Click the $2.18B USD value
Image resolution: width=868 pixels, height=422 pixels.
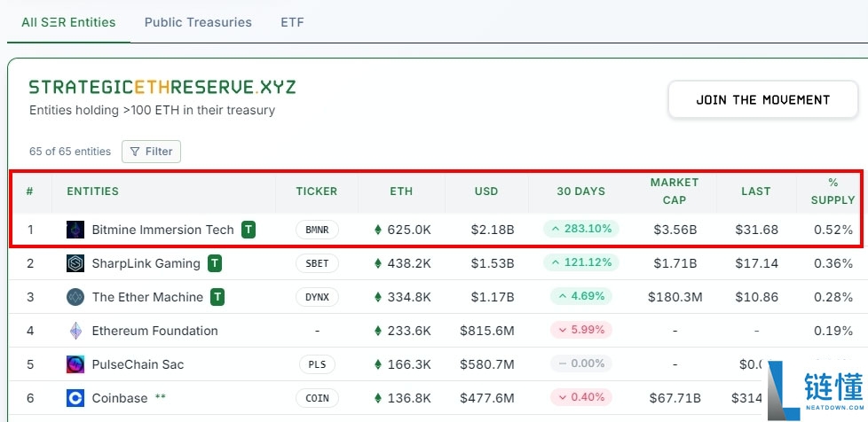coord(493,230)
